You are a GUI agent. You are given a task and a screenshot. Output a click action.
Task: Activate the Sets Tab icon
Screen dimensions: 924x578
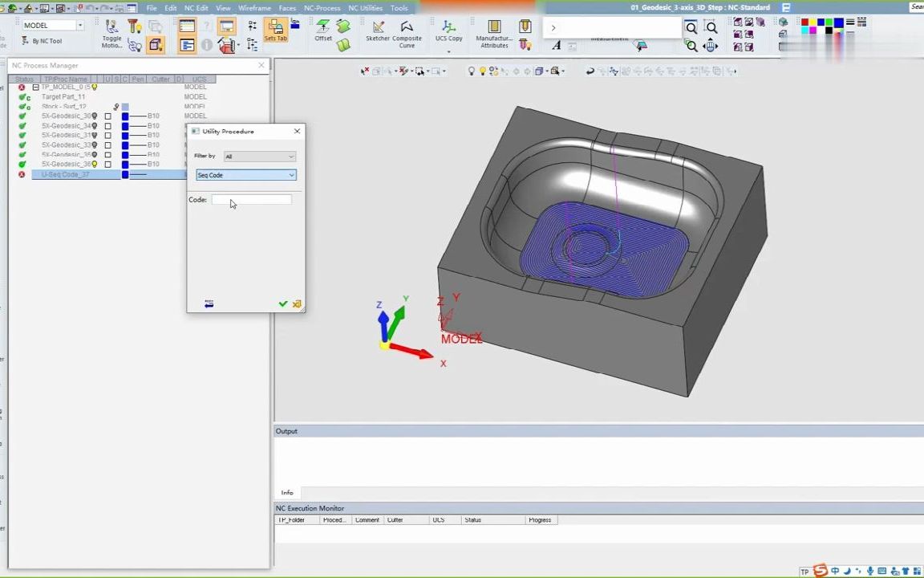coord(275,31)
